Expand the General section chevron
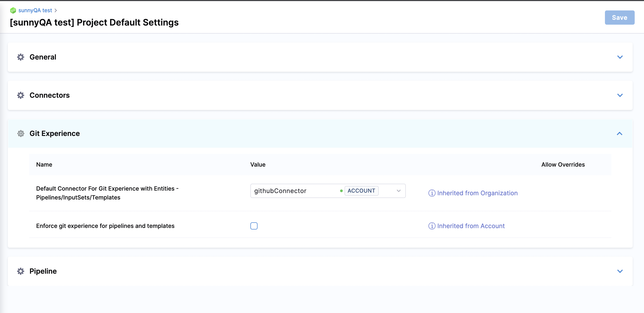The height and width of the screenshot is (313, 644). click(x=620, y=57)
